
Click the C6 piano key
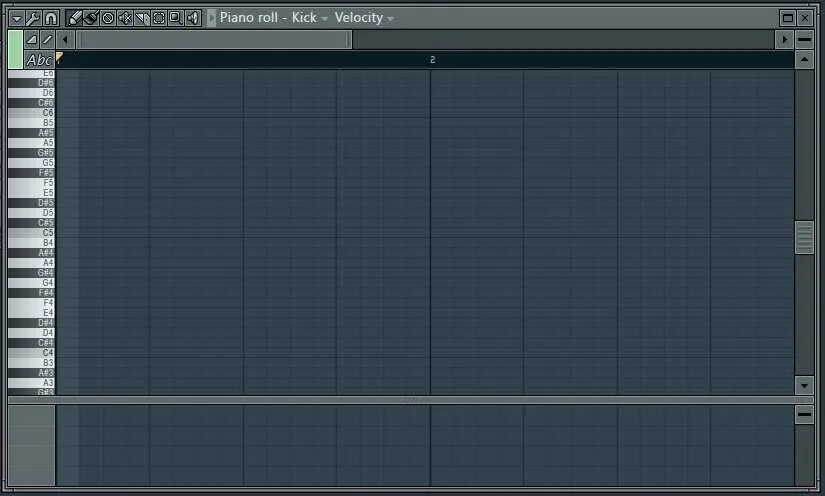pyautogui.click(x=32, y=113)
